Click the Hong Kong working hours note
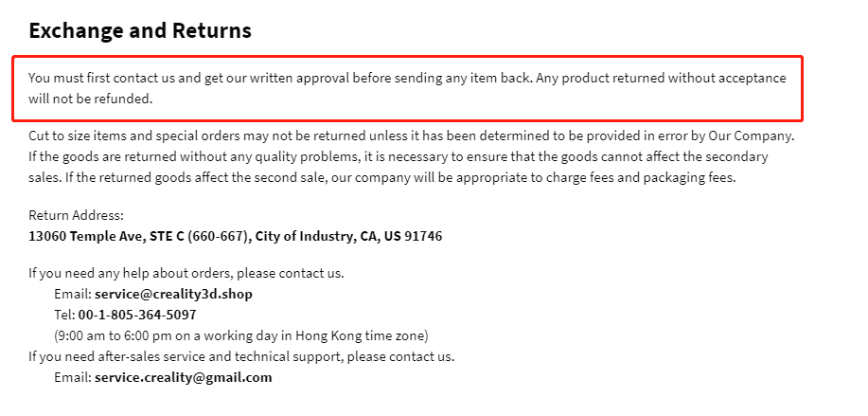Image resolution: width=868 pixels, height=416 pixels. 241,335
